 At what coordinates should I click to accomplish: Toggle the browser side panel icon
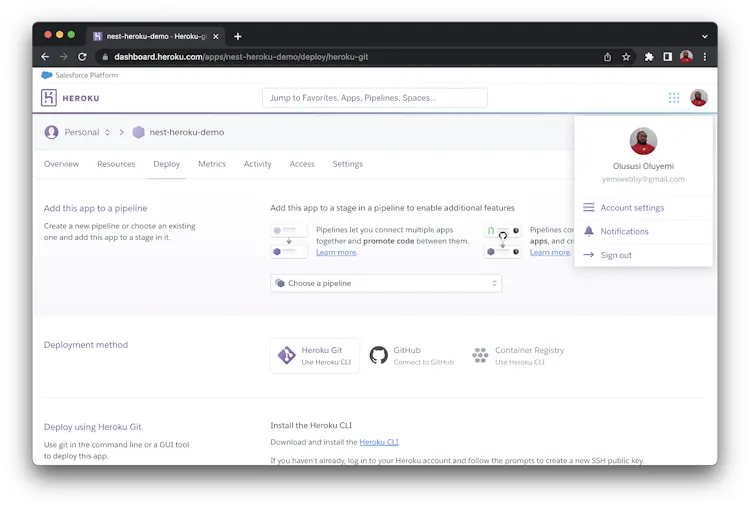point(667,57)
